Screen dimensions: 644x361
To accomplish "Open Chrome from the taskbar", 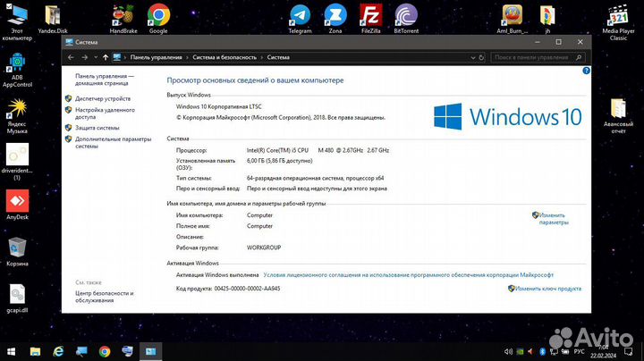I will coord(105,351).
